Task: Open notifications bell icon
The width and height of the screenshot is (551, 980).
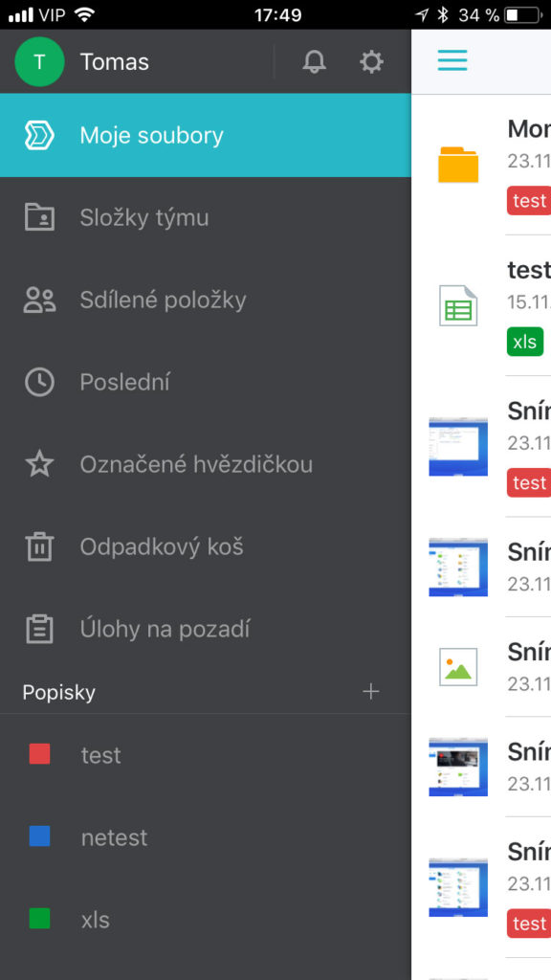Action: coord(314,62)
